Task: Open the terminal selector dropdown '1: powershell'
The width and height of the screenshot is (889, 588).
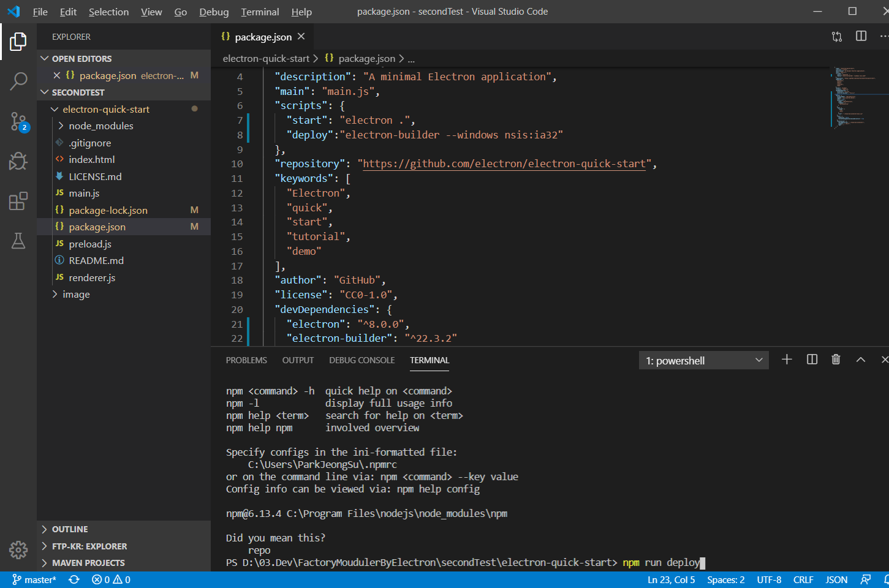Action: pyautogui.click(x=704, y=360)
